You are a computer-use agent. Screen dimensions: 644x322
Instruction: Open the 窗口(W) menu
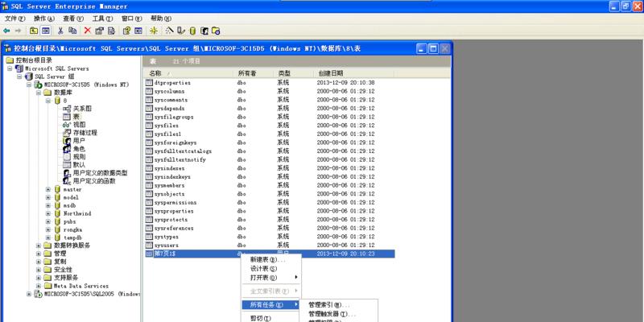131,19
